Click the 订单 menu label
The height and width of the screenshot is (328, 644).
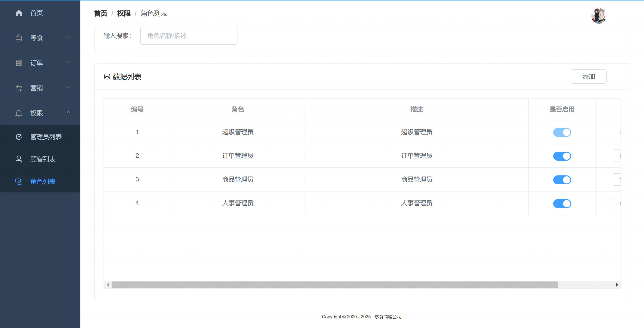click(x=36, y=63)
